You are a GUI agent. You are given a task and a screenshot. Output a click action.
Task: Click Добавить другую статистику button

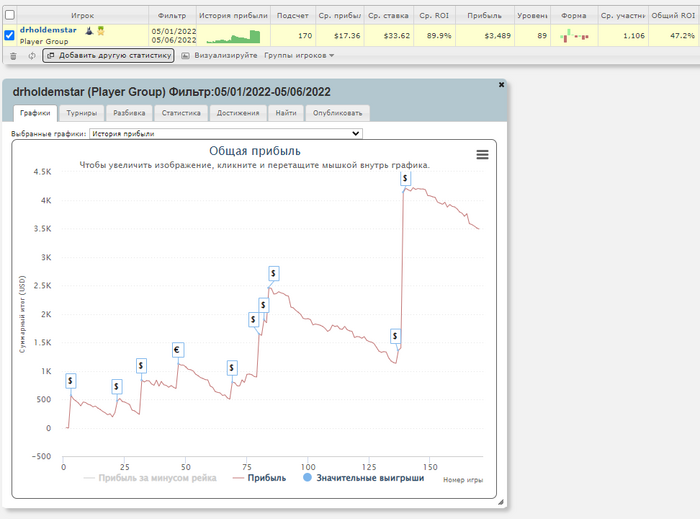pyautogui.click(x=108, y=56)
